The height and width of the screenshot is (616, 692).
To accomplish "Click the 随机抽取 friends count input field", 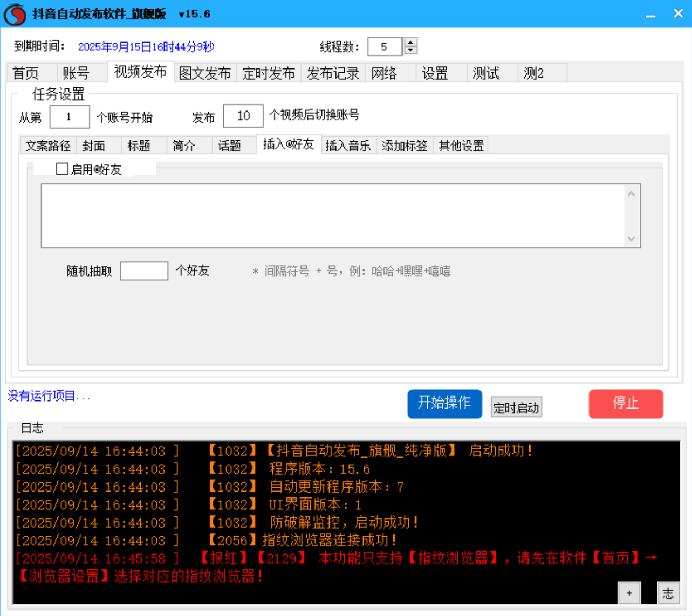I will coord(145,269).
